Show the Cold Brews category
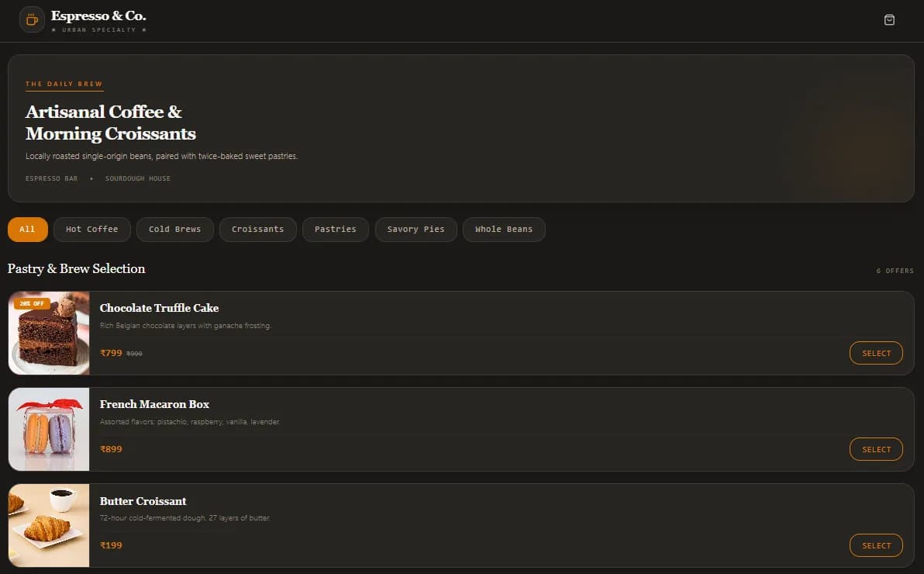Screen dimensions: 924x574 click(x=175, y=230)
